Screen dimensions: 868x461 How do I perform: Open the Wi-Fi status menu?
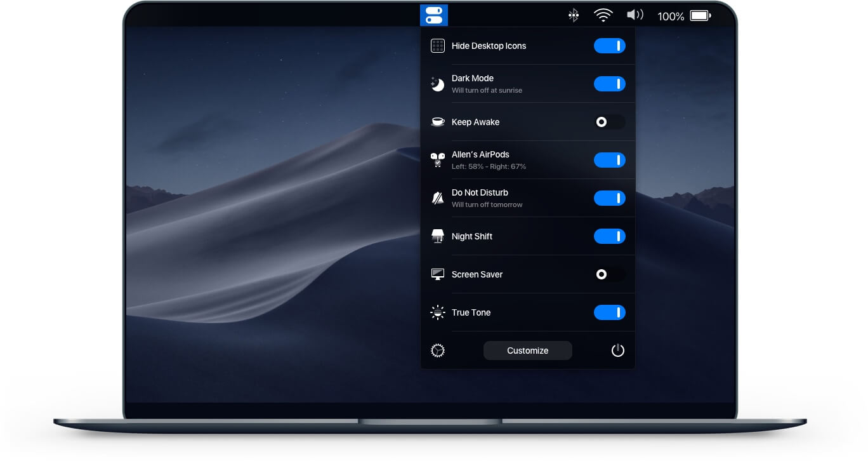click(x=603, y=15)
